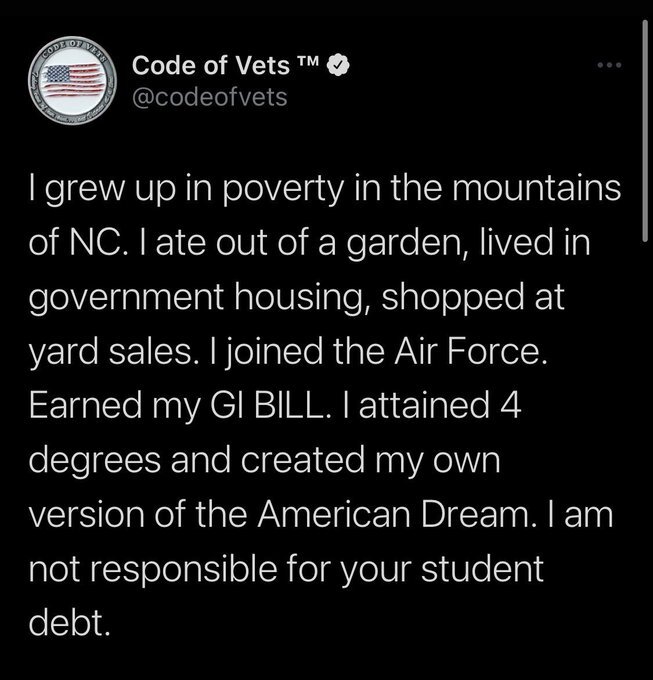Click the Code of Vets display name
The image size is (653, 680).
pos(209,68)
